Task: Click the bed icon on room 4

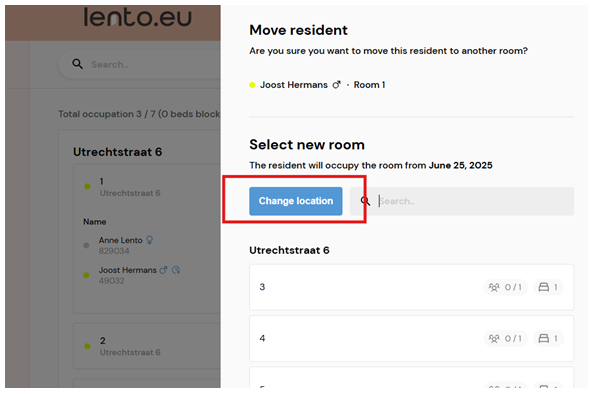Action: point(544,338)
